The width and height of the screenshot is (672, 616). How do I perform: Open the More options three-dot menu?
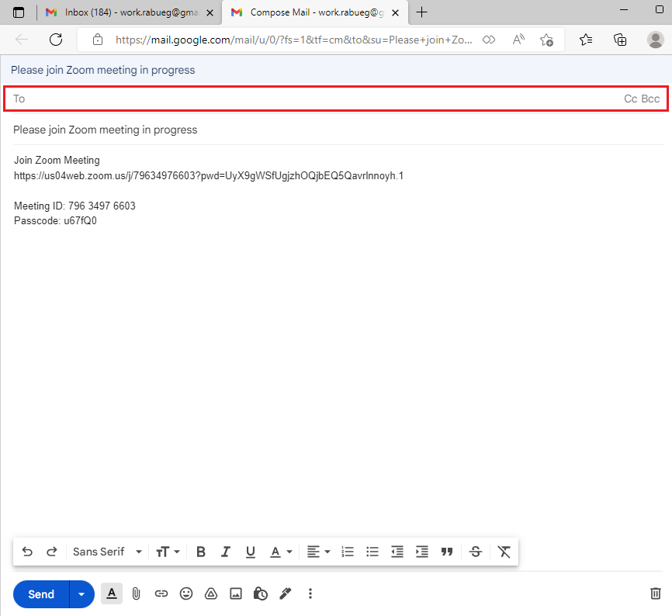pyautogui.click(x=310, y=594)
